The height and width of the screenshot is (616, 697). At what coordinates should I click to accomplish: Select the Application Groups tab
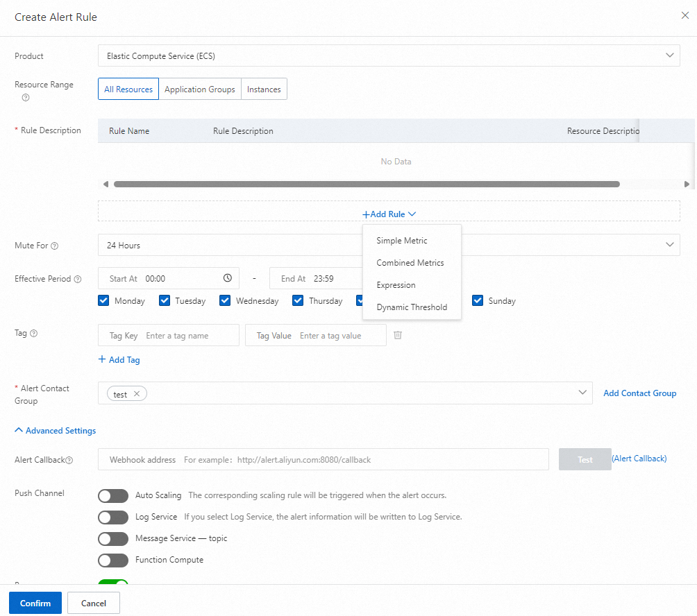[x=200, y=89]
